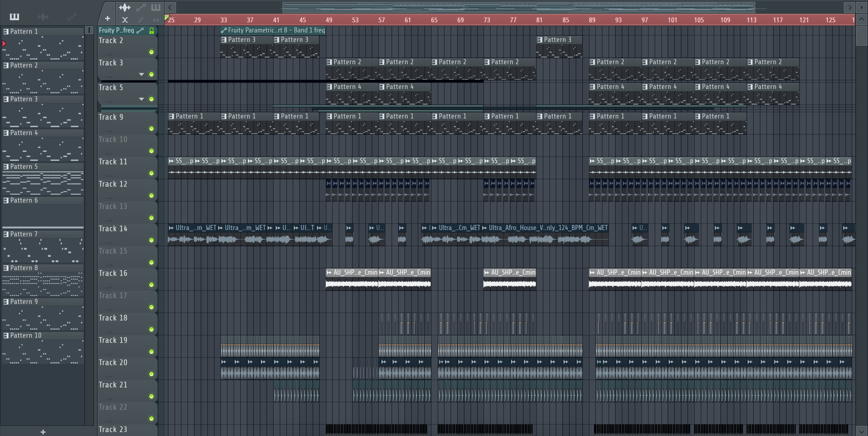Click the picker panel vertical bar button
This screenshot has width=868, height=436.
(89, 30)
